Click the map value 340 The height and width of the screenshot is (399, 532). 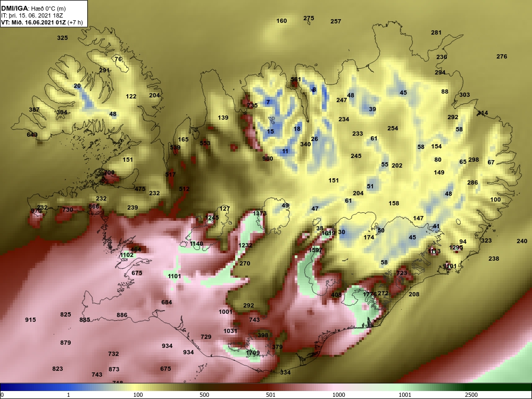[x=305, y=145]
